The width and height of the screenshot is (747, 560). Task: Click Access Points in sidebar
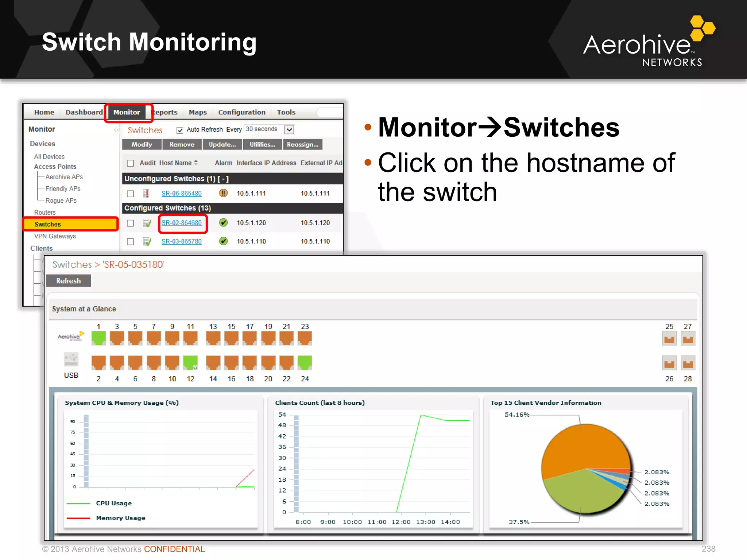click(x=55, y=167)
